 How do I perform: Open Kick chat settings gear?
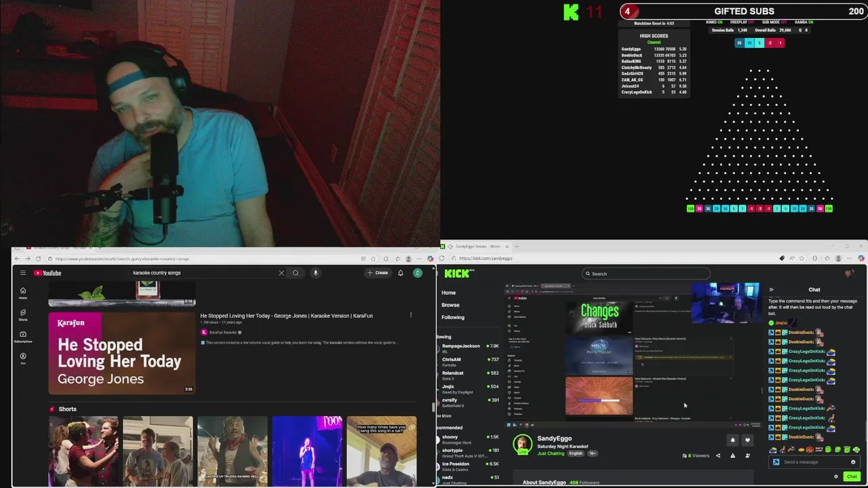[x=835, y=476]
